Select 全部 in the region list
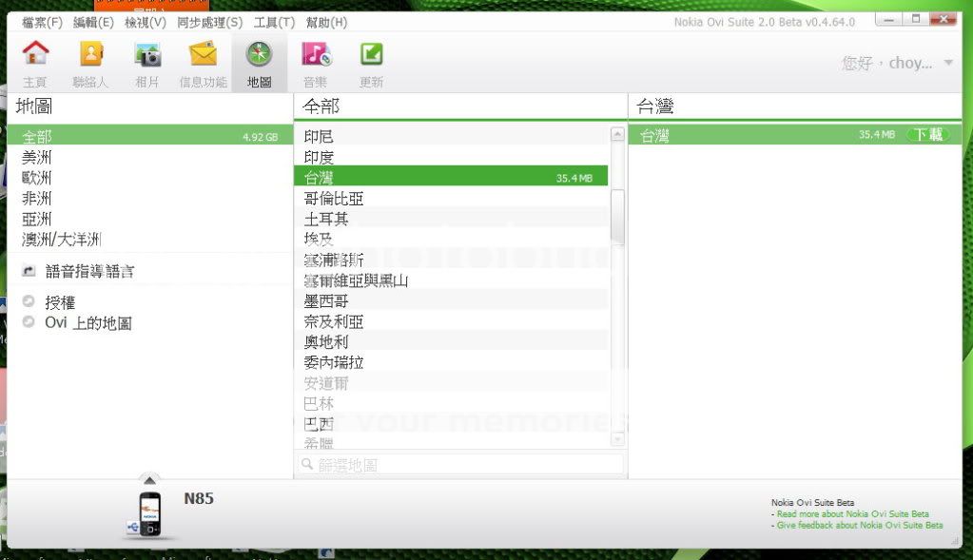This screenshot has width=973, height=560. tap(149, 135)
